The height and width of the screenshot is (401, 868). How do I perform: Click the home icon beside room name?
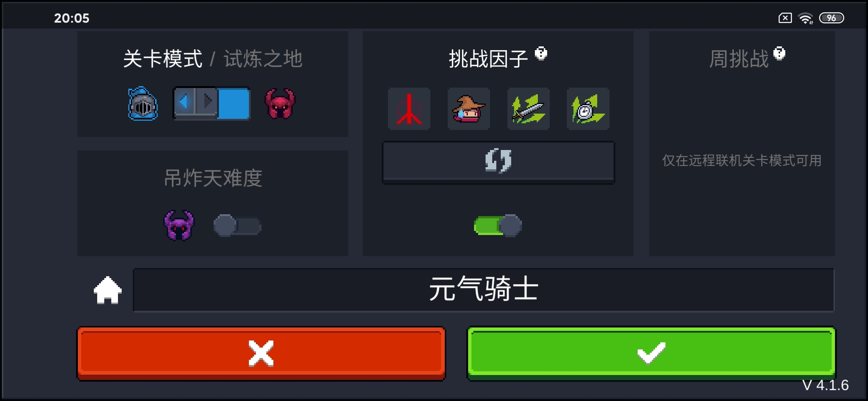point(108,290)
